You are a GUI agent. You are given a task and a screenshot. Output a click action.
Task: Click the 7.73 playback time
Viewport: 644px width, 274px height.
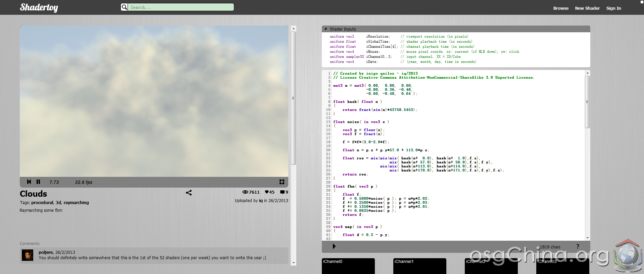[x=54, y=182]
